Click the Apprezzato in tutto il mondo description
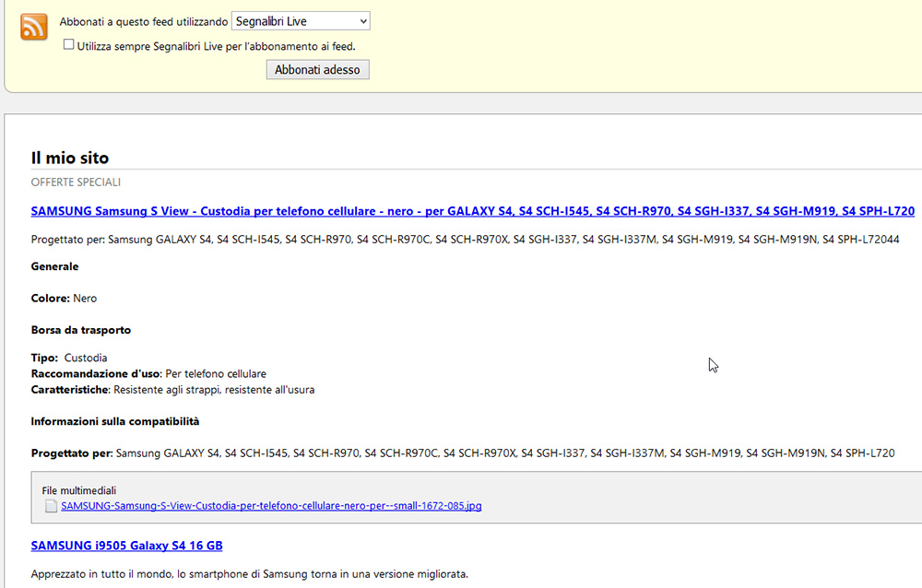 coord(250,574)
